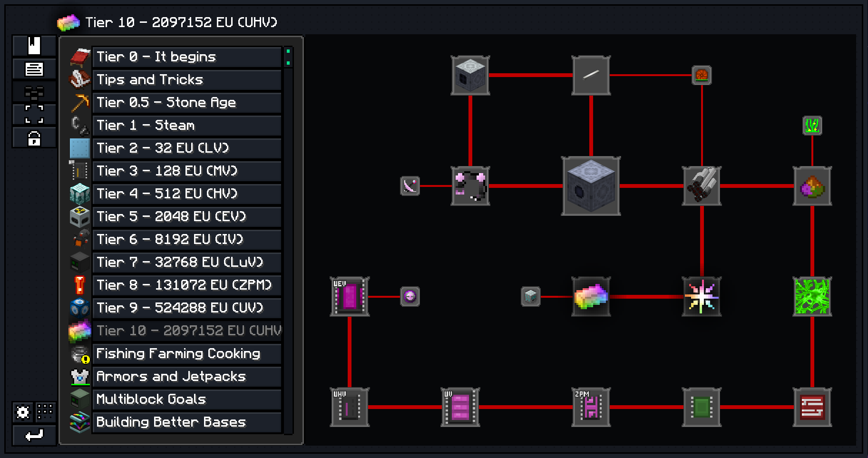The height and width of the screenshot is (458, 868).
Task: Select the red maze-pattern quest node
Action: (812, 407)
